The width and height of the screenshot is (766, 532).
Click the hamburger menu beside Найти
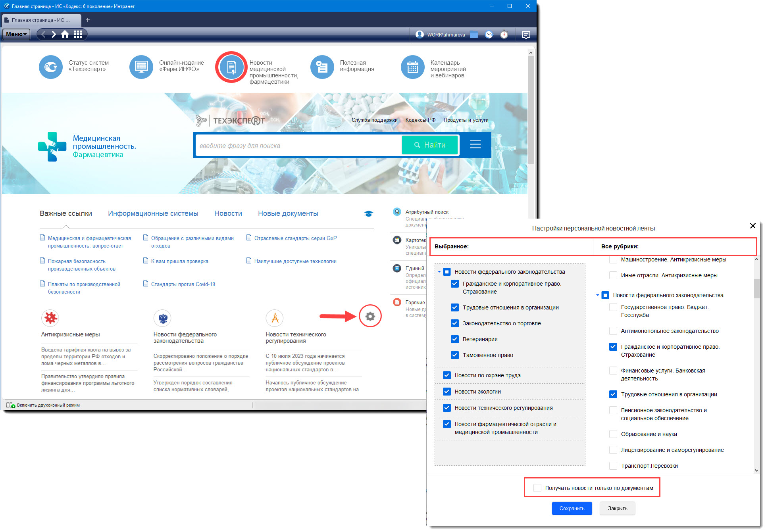pos(475,144)
